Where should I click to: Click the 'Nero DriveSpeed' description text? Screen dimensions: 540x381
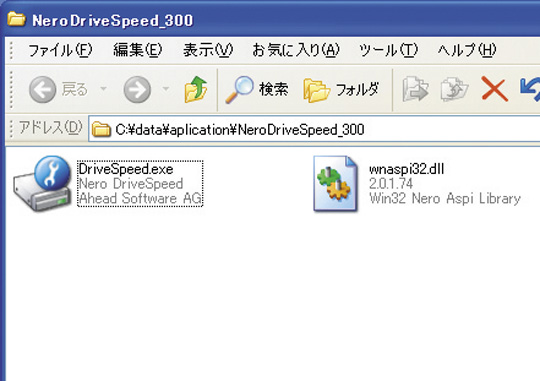pos(131,184)
